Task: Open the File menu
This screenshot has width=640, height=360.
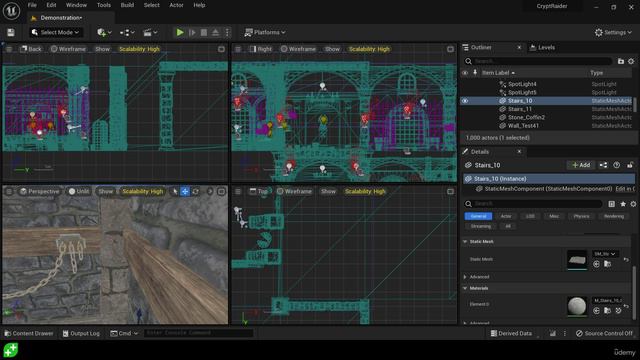Action: pos(32,5)
